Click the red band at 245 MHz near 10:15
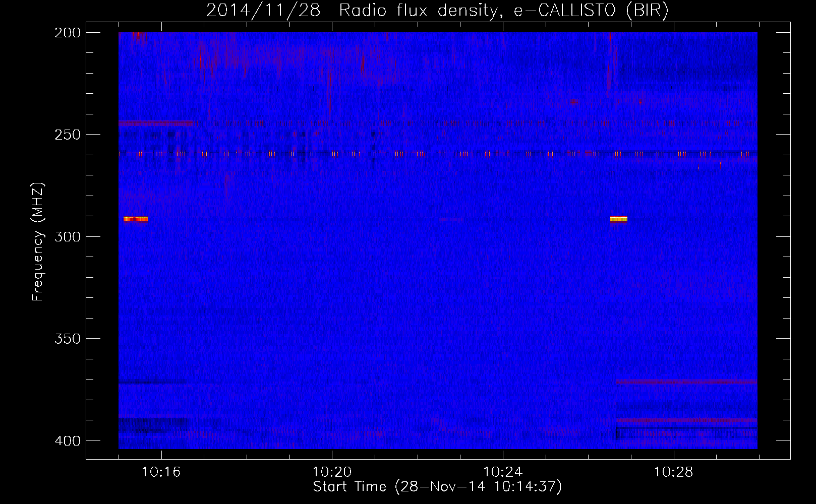Screen dimensions: 816x504 (155, 123)
